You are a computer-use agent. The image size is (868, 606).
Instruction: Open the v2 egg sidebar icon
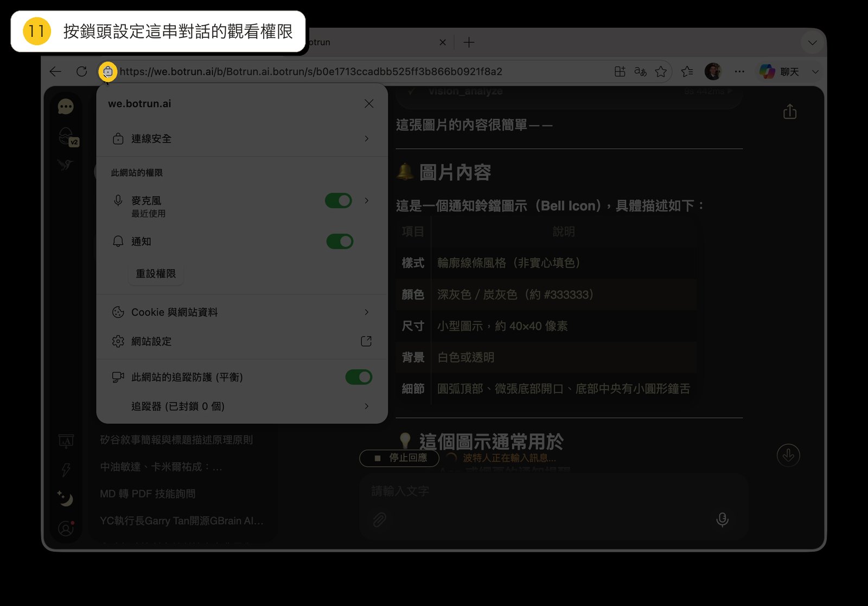pyautogui.click(x=68, y=137)
